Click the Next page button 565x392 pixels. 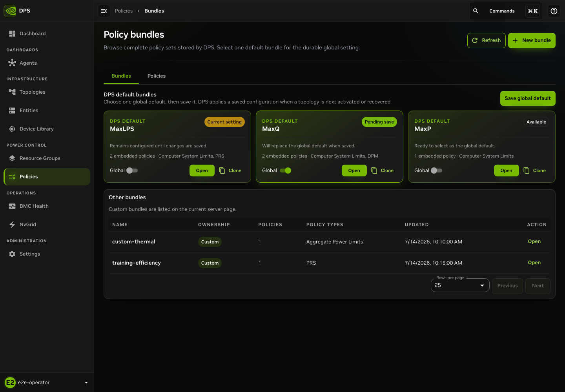(x=538, y=286)
